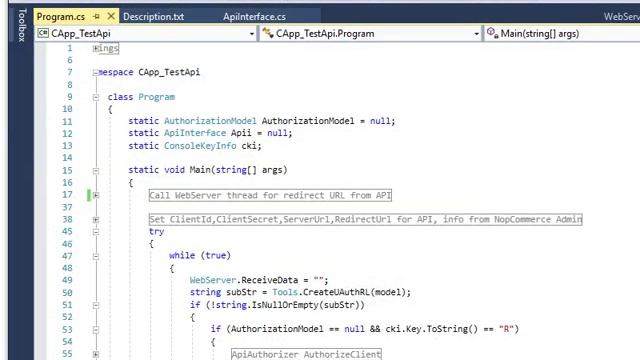Click the "R" string literal on line 53
This screenshot has width=640, height=360.
[506, 329]
